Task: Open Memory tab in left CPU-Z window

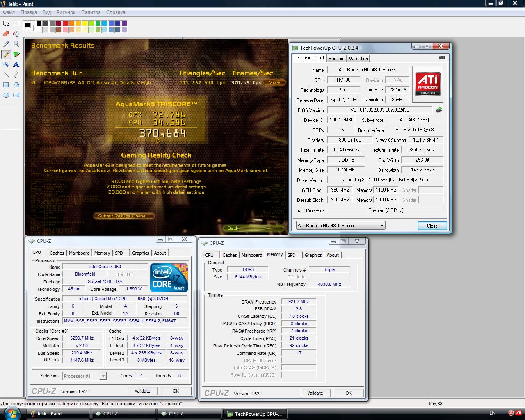Action: (102, 253)
